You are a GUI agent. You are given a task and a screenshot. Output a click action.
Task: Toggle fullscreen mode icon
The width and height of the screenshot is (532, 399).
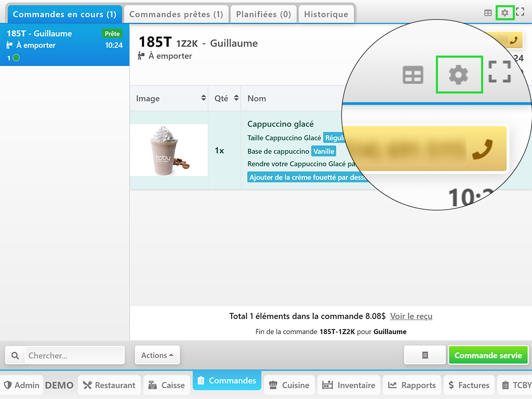[x=520, y=12]
